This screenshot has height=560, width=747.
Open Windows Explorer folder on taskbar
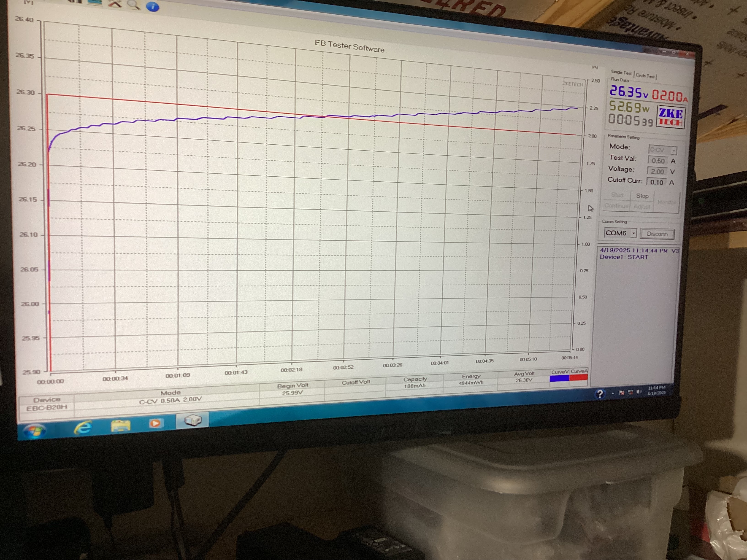121,426
